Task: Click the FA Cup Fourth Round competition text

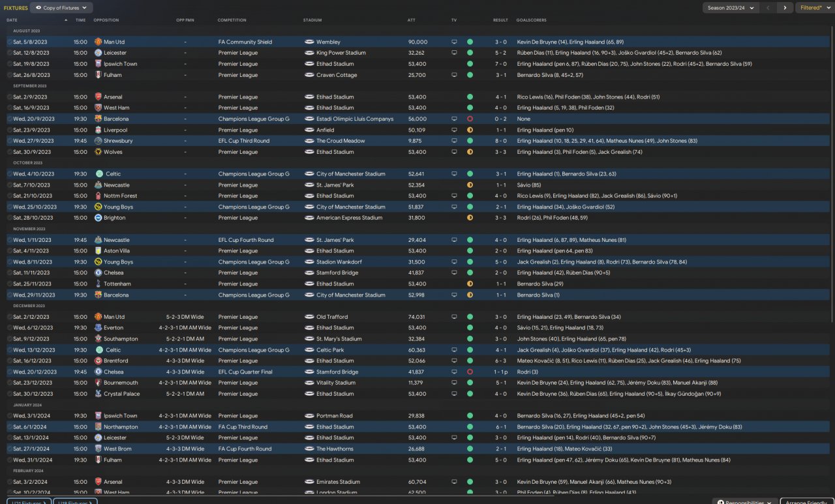Action: point(245,449)
